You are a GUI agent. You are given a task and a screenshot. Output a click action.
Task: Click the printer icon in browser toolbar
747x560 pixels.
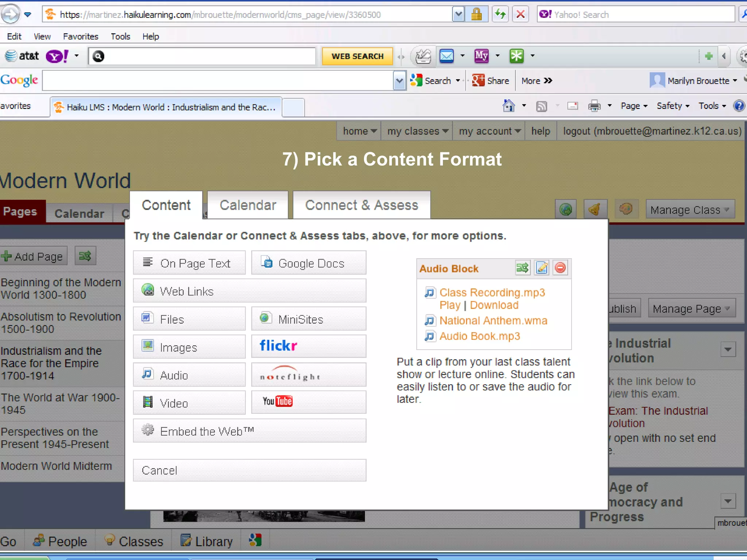click(594, 106)
